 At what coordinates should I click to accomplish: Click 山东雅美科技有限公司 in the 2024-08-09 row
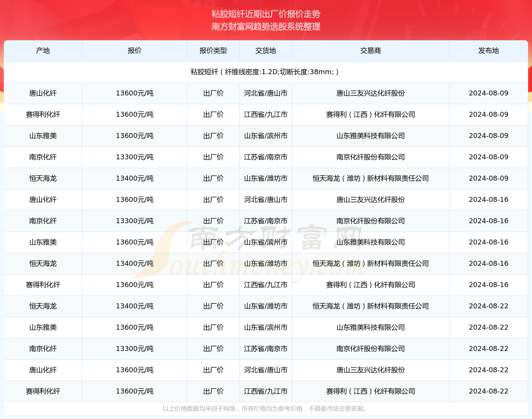tap(370, 136)
